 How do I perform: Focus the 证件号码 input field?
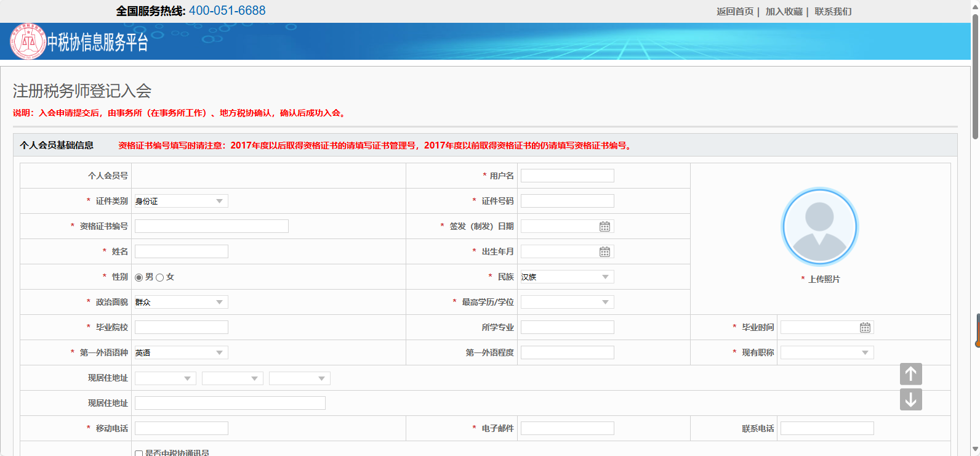(567, 201)
